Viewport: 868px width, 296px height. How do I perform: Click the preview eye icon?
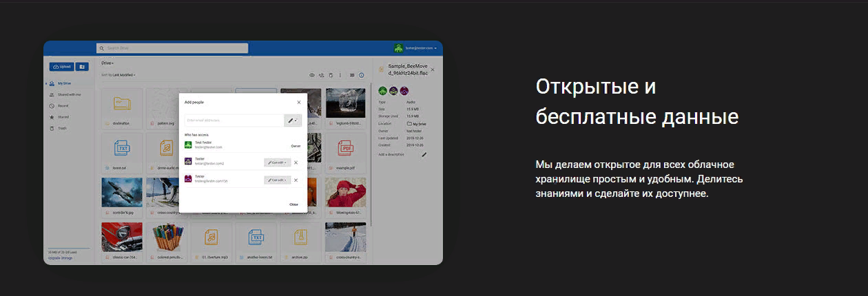click(x=312, y=74)
